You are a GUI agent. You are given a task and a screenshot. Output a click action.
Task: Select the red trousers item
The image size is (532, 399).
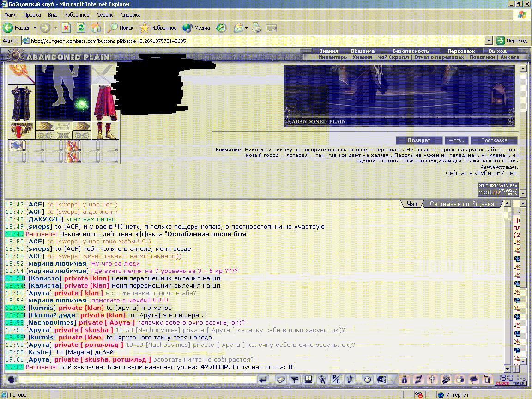pyautogui.click(x=105, y=103)
